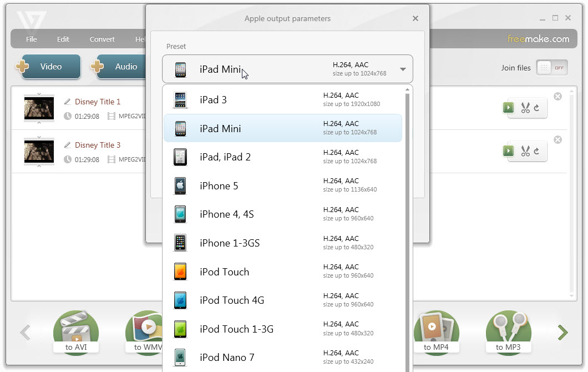Play the Disney Title 3 video

point(508,151)
